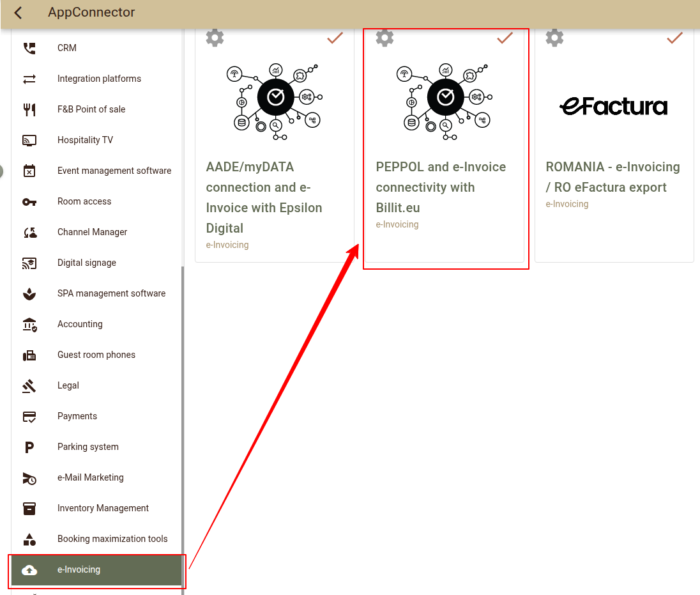Click the Booking maximization tools shapes icon

29,539
